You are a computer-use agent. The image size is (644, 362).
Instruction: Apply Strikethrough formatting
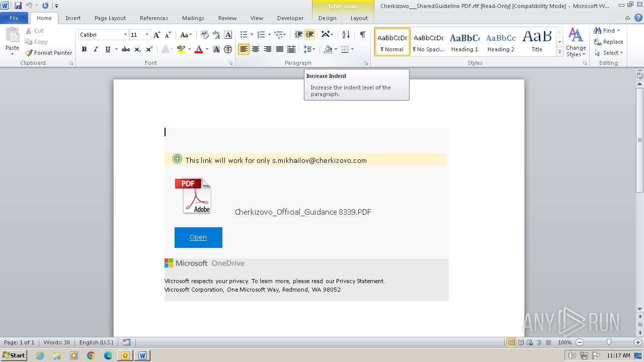tap(126, 49)
